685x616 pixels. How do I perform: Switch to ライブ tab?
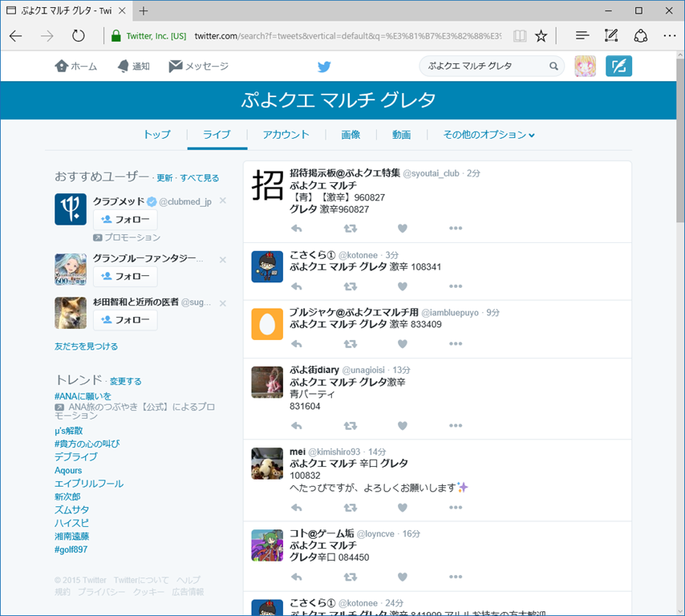coord(217,135)
